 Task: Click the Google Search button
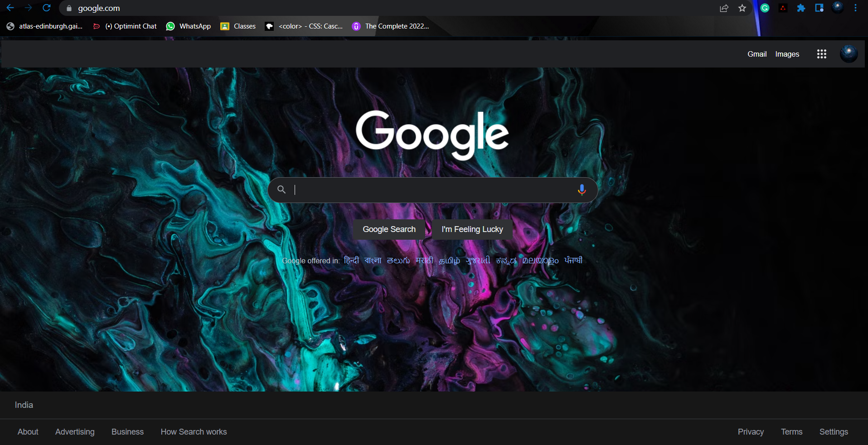click(389, 229)
